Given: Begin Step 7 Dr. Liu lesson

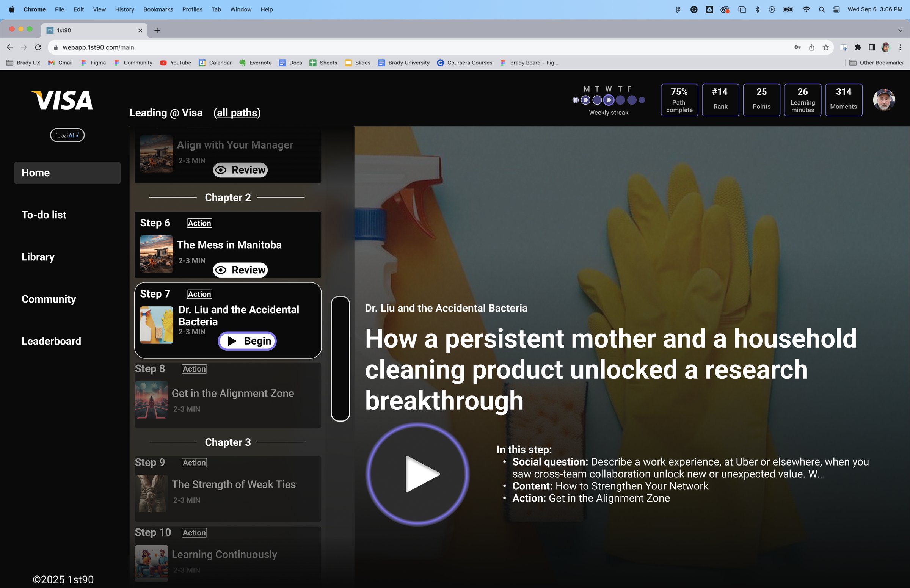Looking at the screenshot, I should [247, 340].
